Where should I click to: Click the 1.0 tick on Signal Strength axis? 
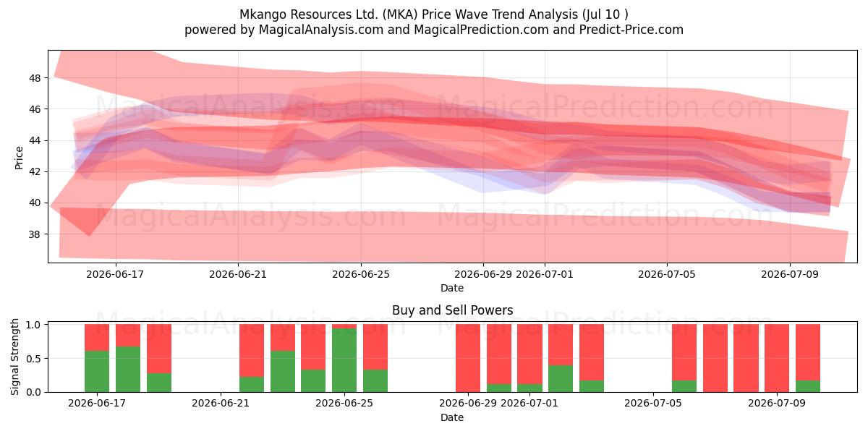coord(35,325)
